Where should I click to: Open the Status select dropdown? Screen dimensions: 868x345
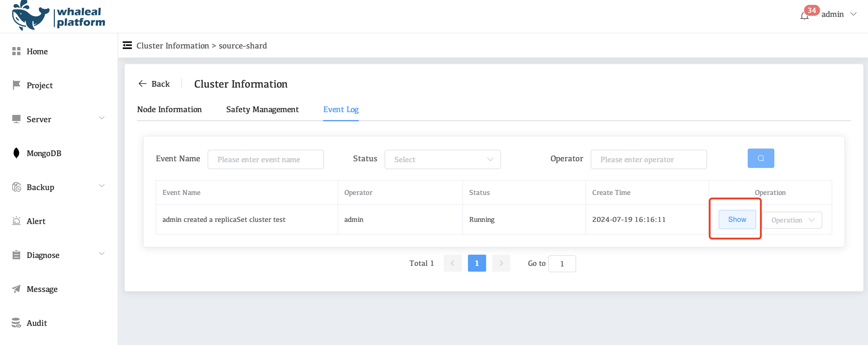[442, 159]
